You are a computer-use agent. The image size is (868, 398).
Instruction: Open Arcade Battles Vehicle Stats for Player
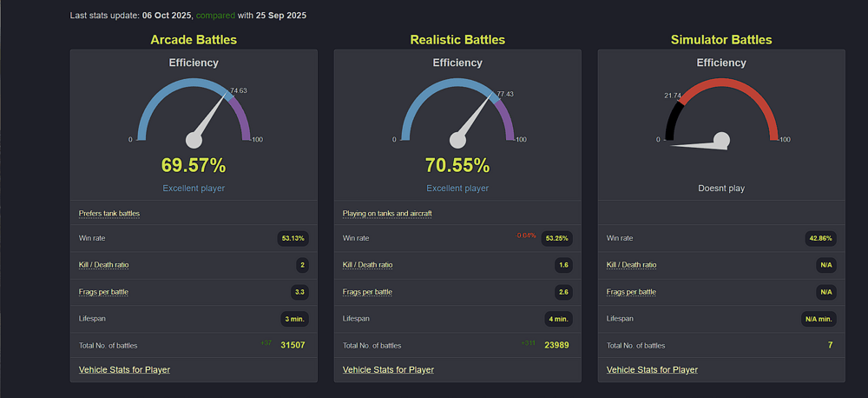(124, 369)
